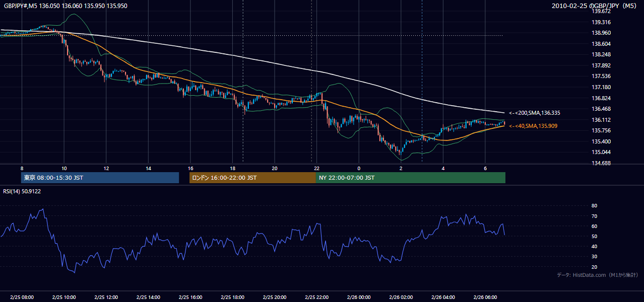644x302 pixels.
Task: Click the 138.604 price axis label
Action: coord(602,44)
